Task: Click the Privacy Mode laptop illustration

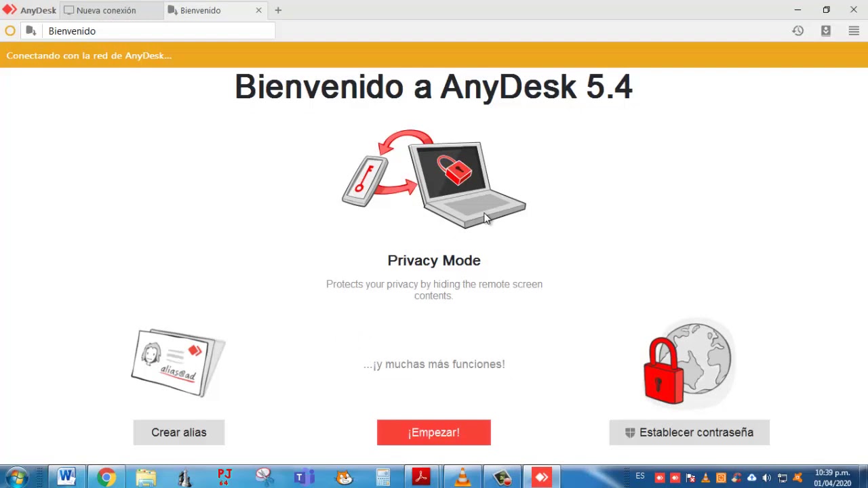Action: pyautogui.click(x=434, y=179)
